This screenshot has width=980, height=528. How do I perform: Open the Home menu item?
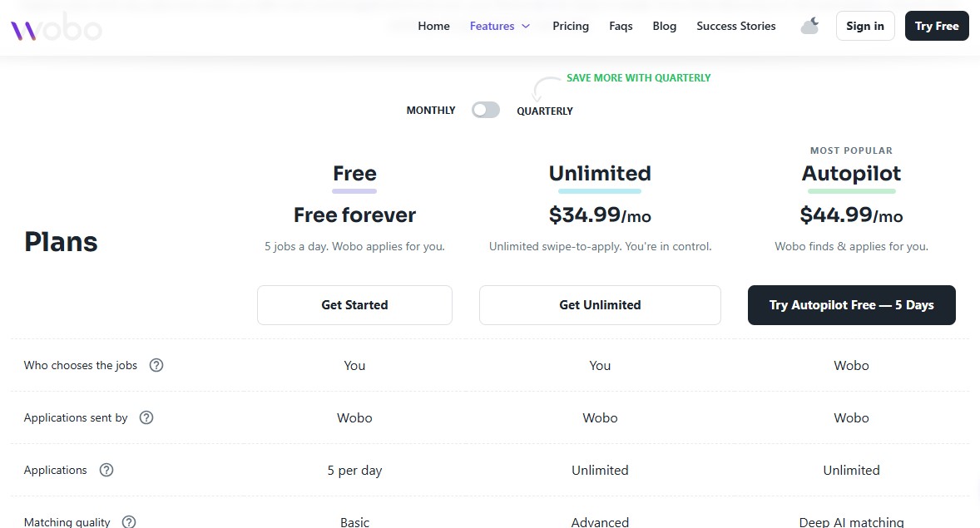coord(433,26)
